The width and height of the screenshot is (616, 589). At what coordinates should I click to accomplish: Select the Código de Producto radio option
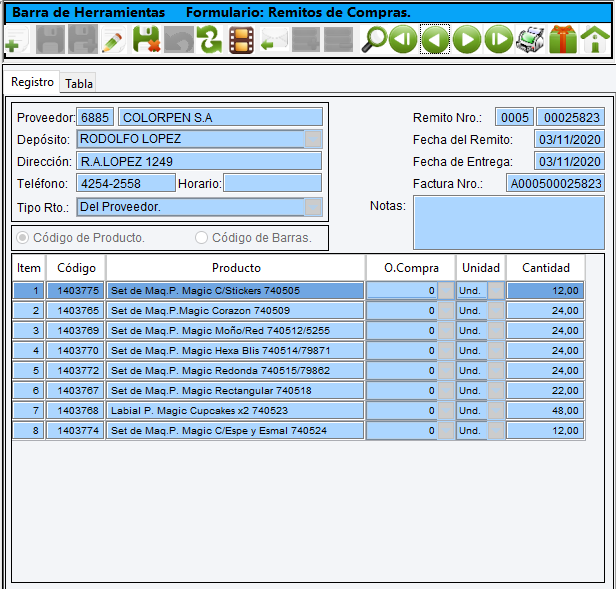[22, 238]
